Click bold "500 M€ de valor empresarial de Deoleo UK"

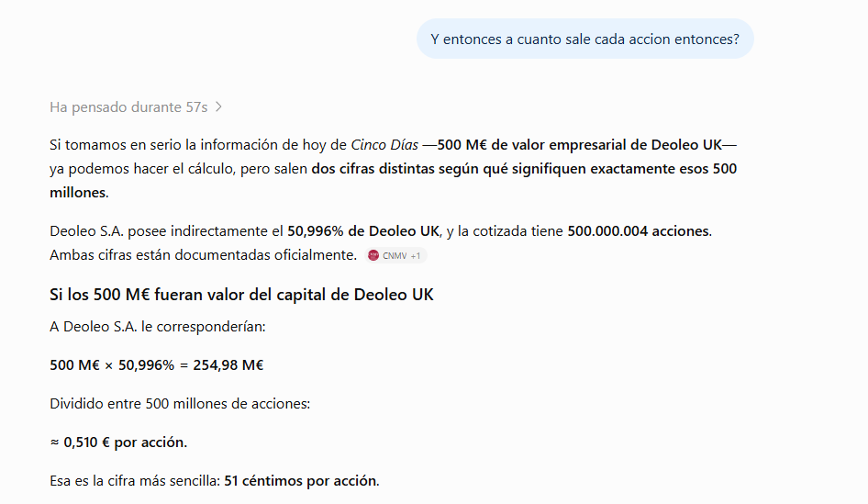click(x=580, y=144)
